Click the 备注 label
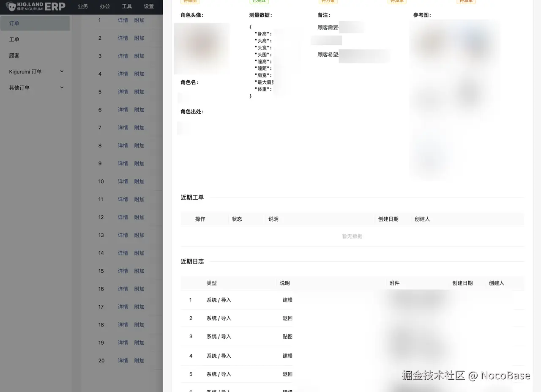541x392 pixels. tap(324, 15)
